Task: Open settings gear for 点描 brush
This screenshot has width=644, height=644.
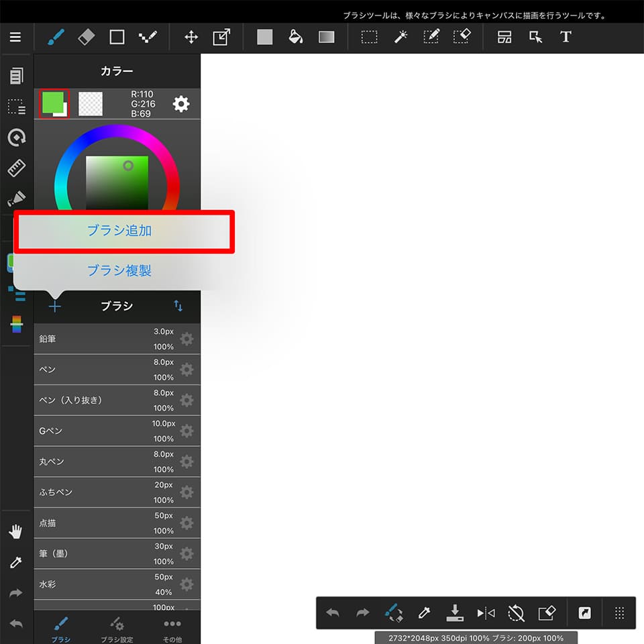Action: 187,523
